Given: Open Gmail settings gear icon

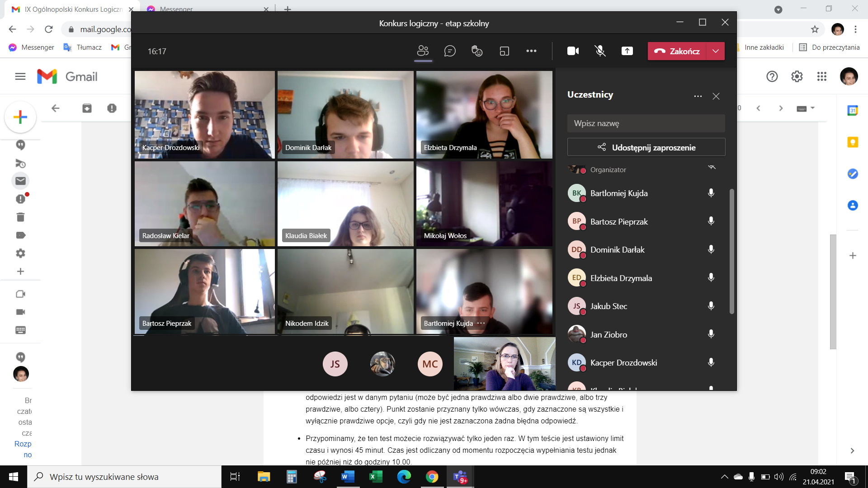Looking at the screenshot, I should (x=797, y=76).
